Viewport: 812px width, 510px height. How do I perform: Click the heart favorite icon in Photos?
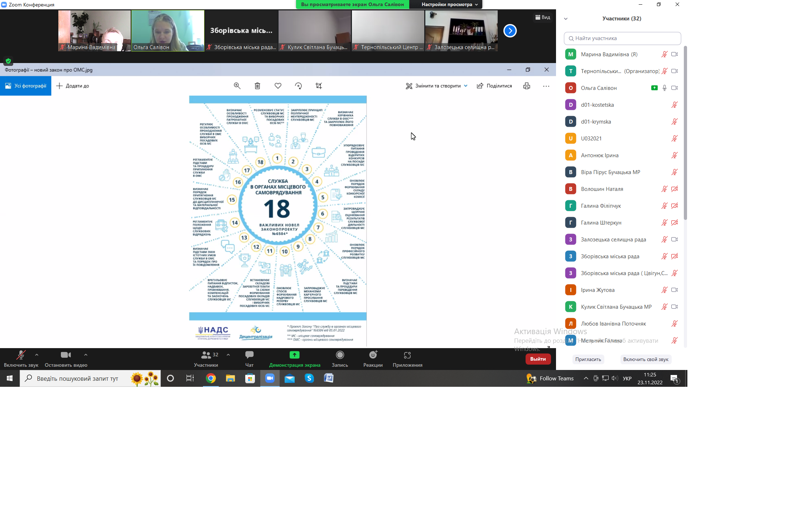coord(278,86)
